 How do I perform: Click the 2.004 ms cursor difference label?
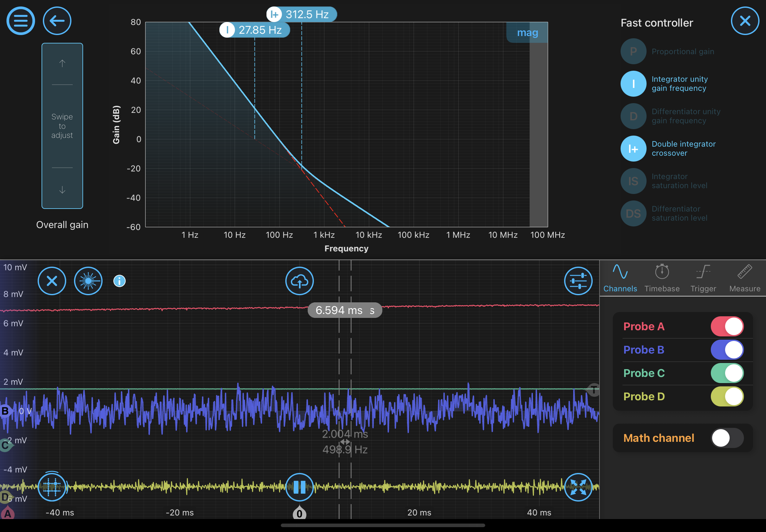point(345,434)
